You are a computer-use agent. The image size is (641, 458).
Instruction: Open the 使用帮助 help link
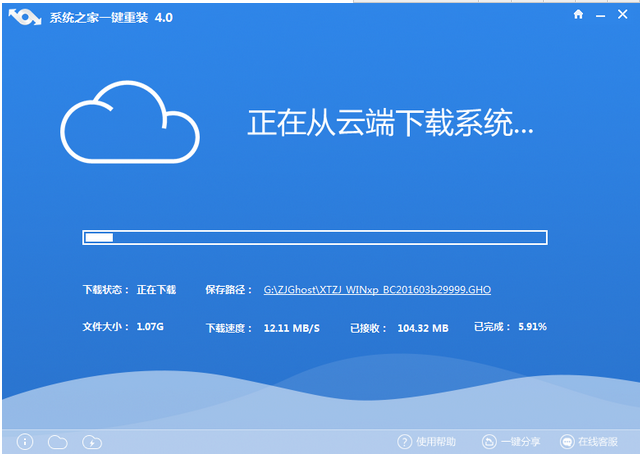pos(437,441)
